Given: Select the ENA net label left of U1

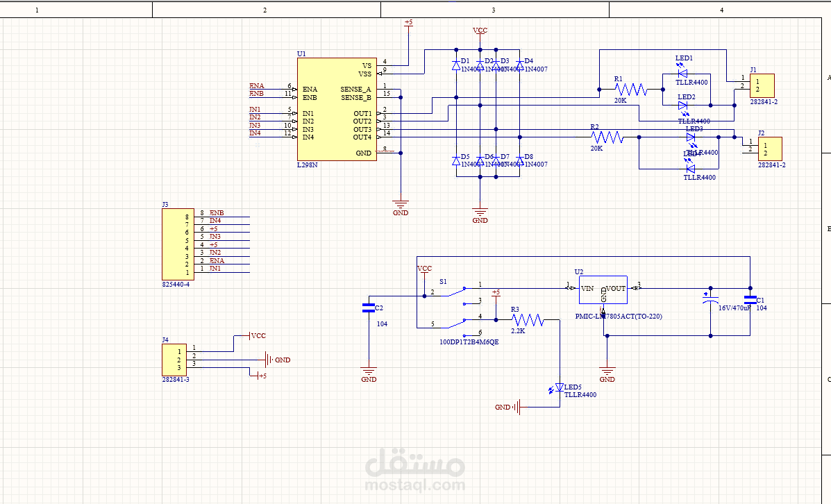Looking at the screenshot, I should click(256, 86).
